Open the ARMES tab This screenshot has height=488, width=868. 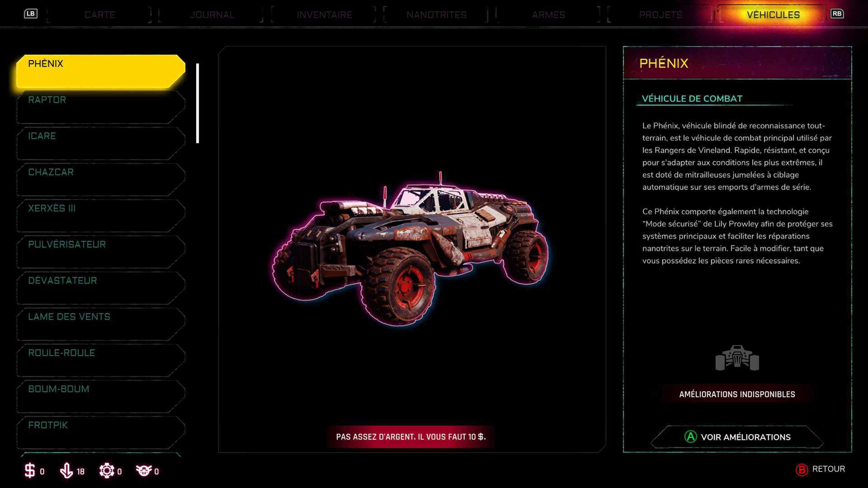(548, 15)
